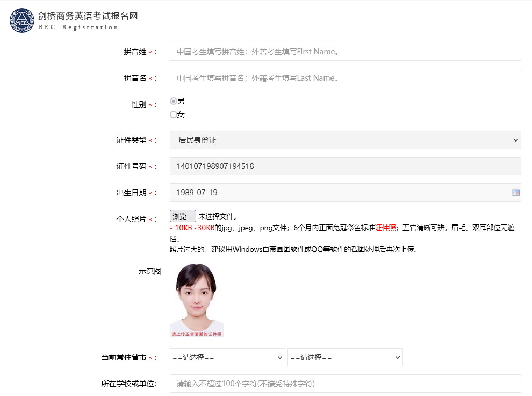Screen dimensions: 532x396
Task: Click the 剑桥商务英语考试报名网 site title
Action: point(87,16)
